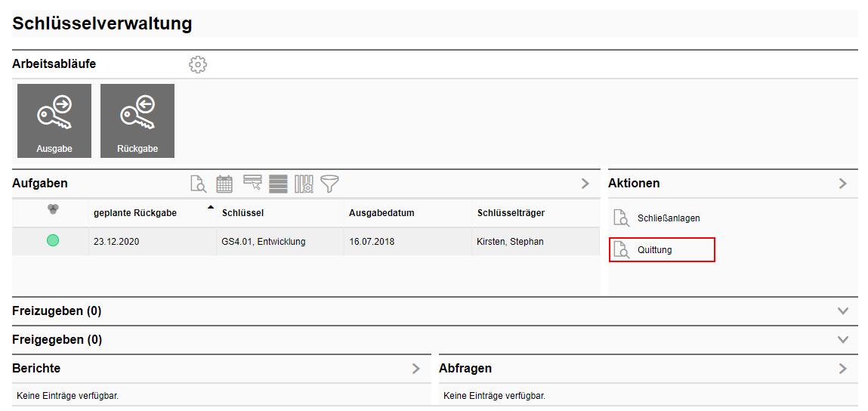Screen dimensions: 868x411
Task: Click the Ausgabedatum column header
Action: (x=382, y=213)
